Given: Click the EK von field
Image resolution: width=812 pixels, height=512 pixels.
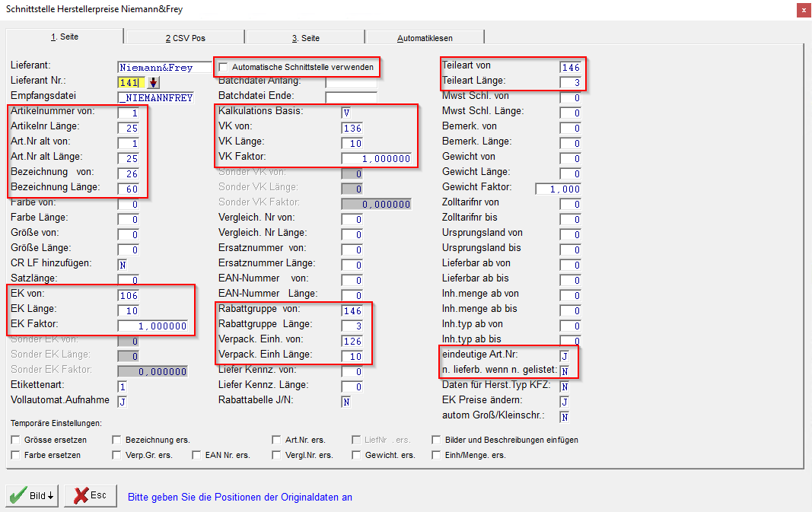Looking at the screenshot, I should (129, 296).
